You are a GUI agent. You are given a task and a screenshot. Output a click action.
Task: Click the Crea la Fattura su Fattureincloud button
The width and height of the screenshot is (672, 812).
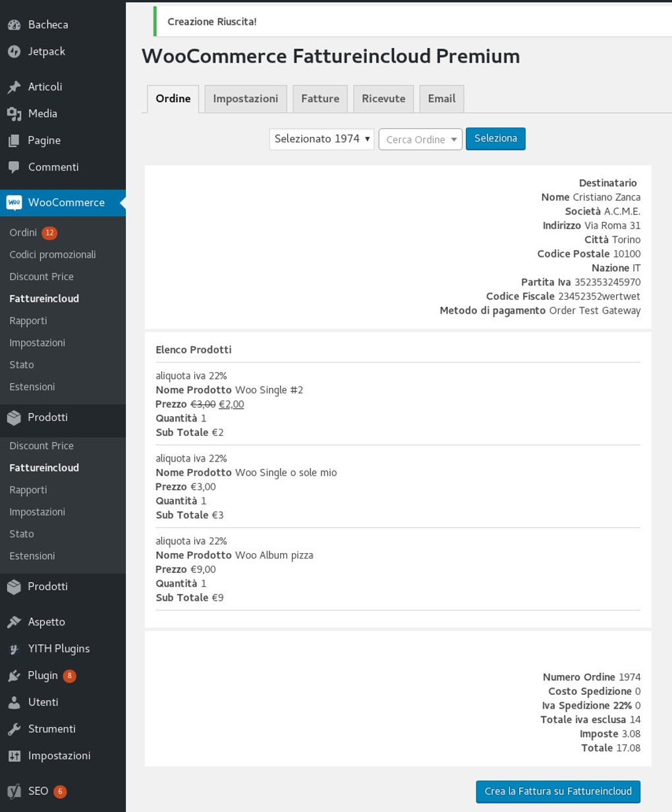pos(557,792)
